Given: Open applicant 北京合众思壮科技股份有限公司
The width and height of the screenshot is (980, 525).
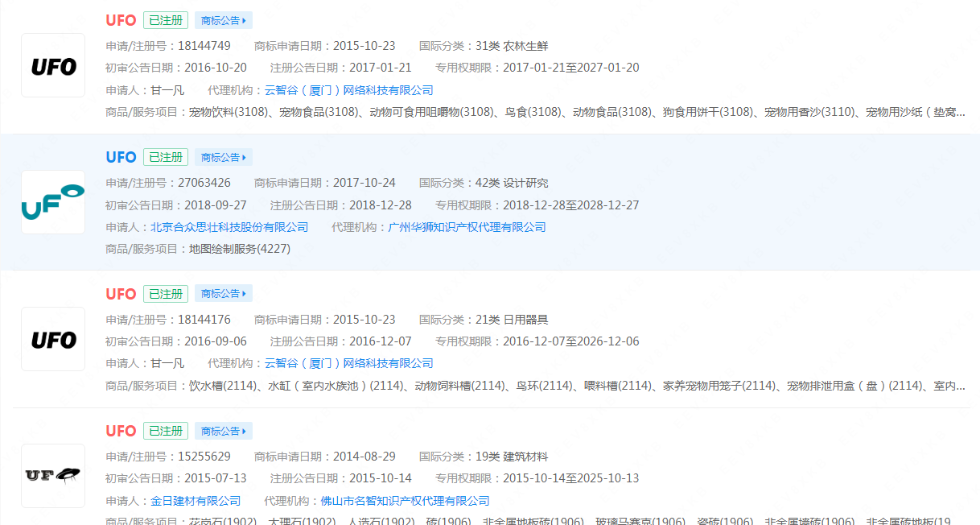Looking at the screenshot, I should click(x=229, y=227).
